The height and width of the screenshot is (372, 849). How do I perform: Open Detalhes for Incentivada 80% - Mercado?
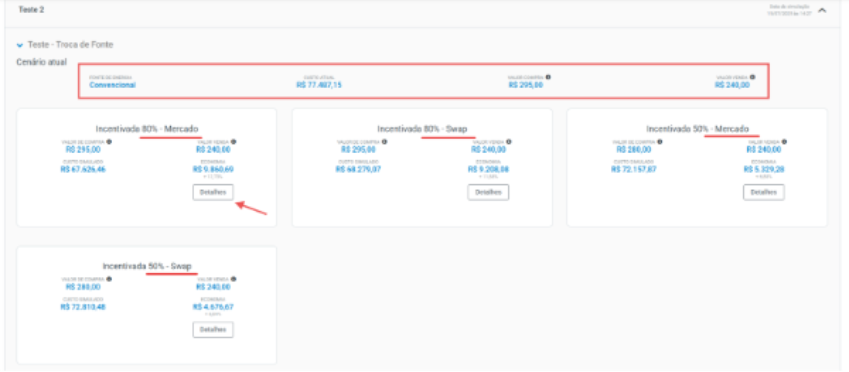tap(213, 192)
